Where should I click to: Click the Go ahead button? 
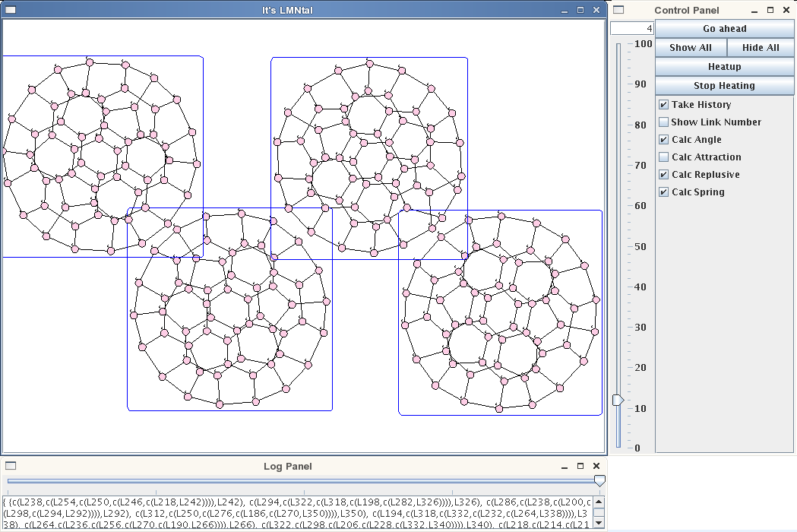724,29
